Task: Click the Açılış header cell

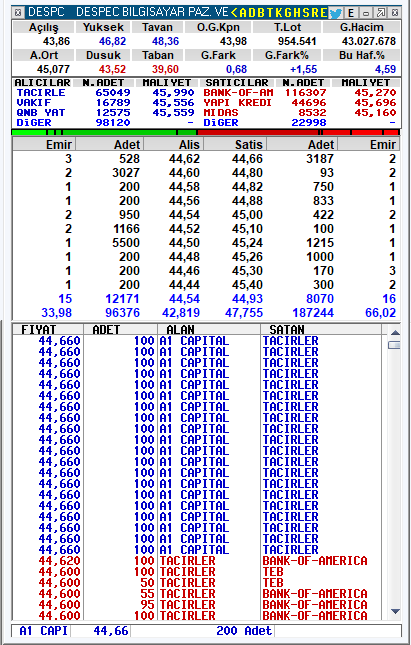Action: click(x=44, y=28)
